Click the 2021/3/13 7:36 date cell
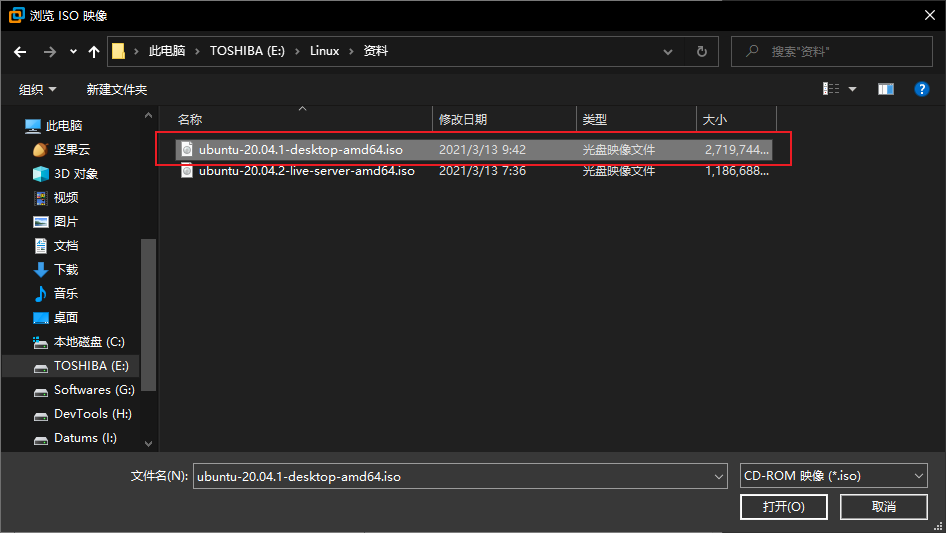 482,171
